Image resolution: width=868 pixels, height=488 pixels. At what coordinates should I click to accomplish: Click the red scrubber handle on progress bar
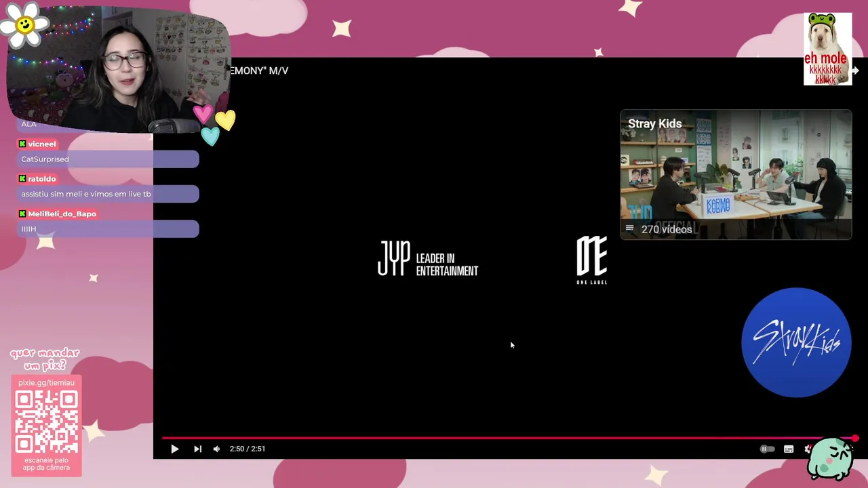point(855,439)
